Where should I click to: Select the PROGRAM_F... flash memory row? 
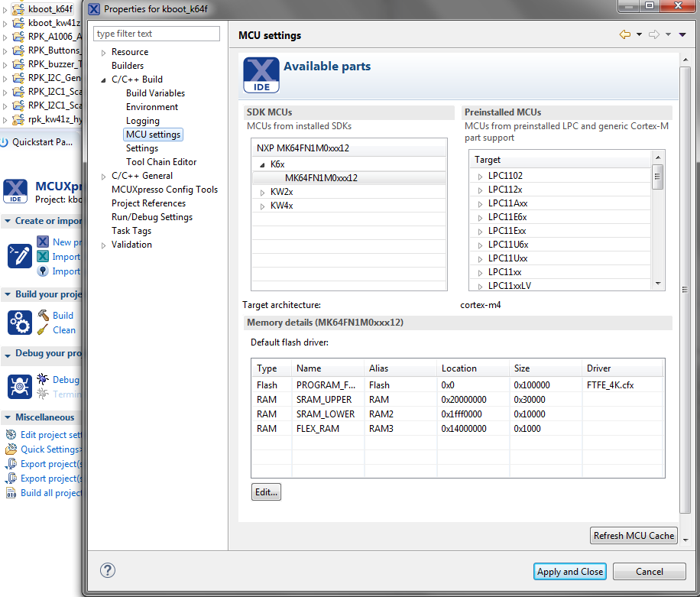[458, 385]
